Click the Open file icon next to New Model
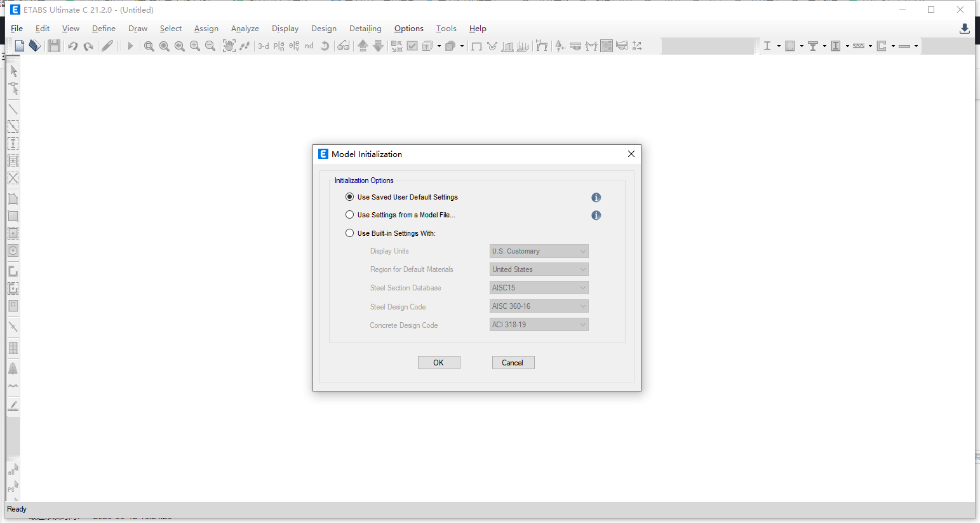 click(x=35, y=46)
